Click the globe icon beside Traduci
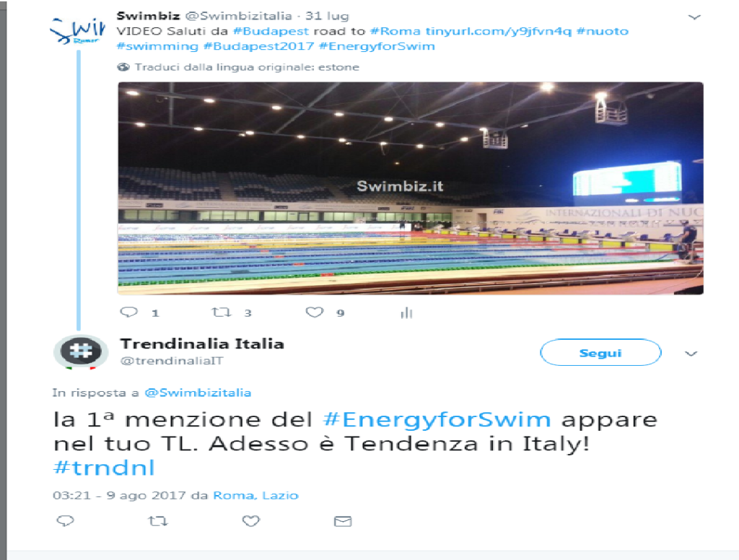This screenshot has width=739, height=560. (123, 67)
